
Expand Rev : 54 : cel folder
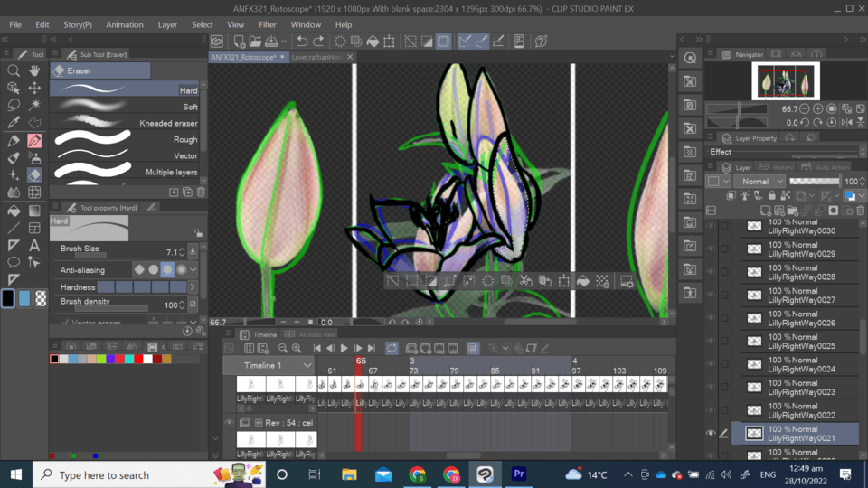259,423
